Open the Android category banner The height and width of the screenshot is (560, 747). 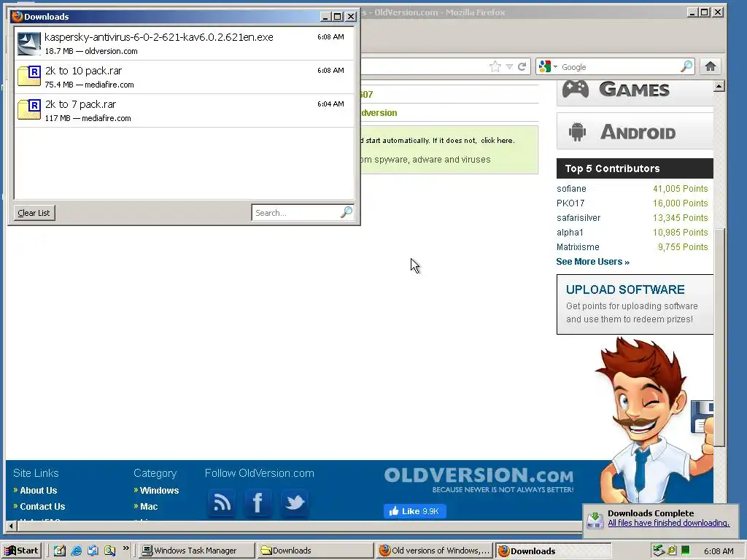pyautogui.click(x=635, y=131)
